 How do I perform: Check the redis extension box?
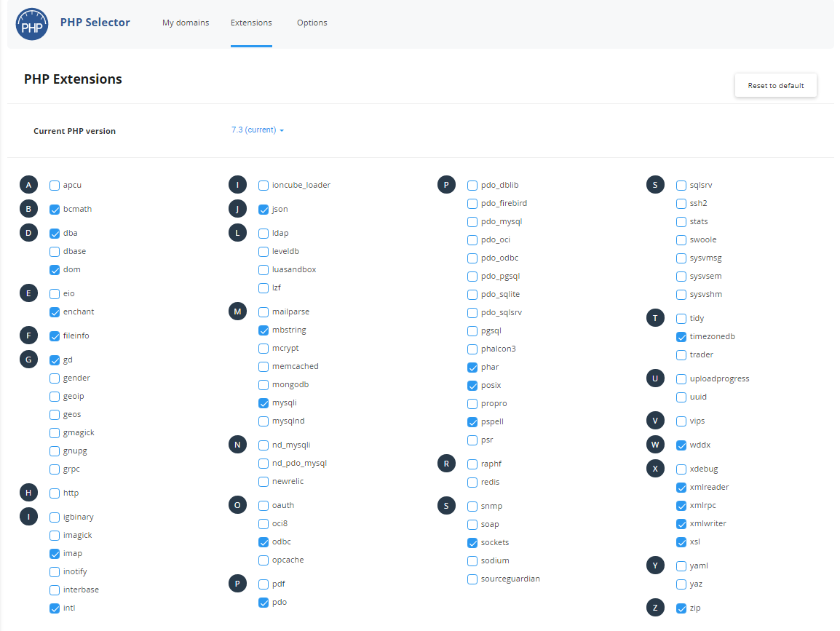[472, 483]
